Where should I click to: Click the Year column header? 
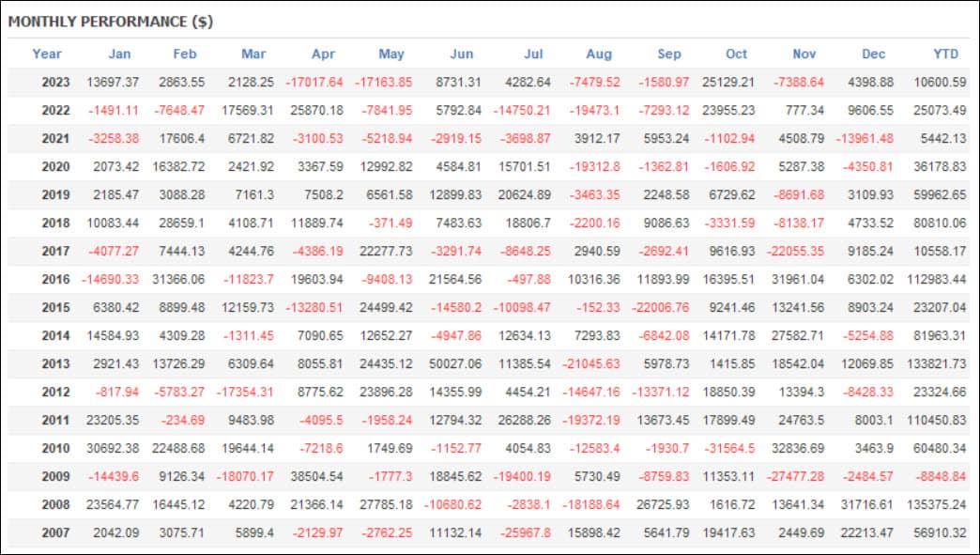tap(47, 54)
